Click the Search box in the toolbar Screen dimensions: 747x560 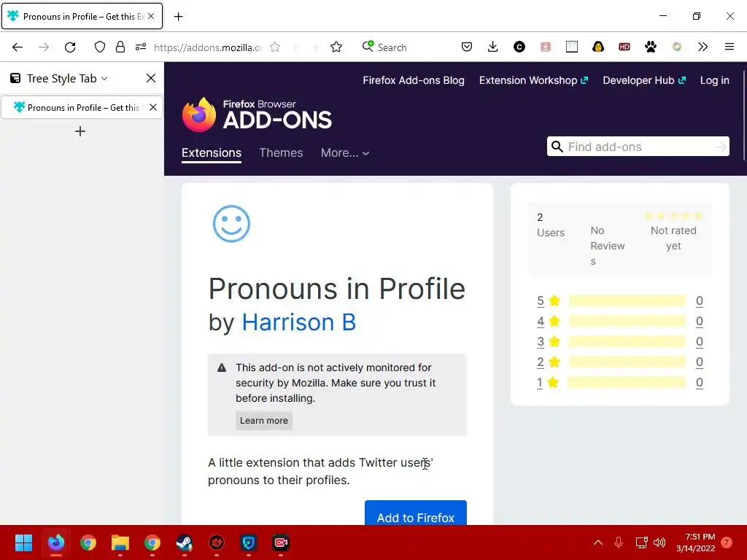392,47
